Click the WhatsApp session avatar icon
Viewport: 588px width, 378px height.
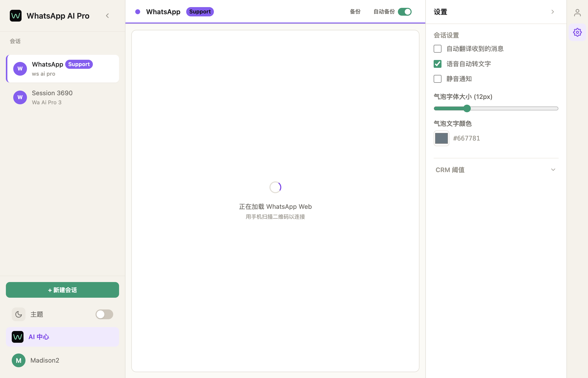point(20,69)
